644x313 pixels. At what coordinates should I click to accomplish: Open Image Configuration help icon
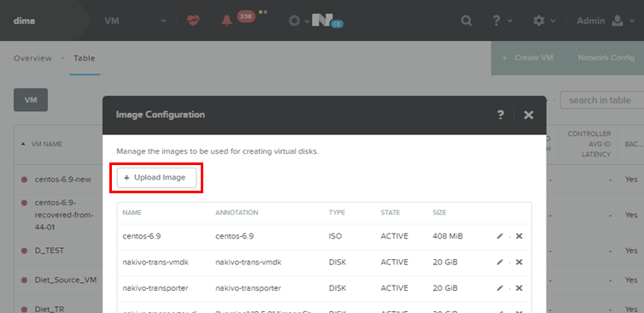pyautogui.click(x=501, y=115)
